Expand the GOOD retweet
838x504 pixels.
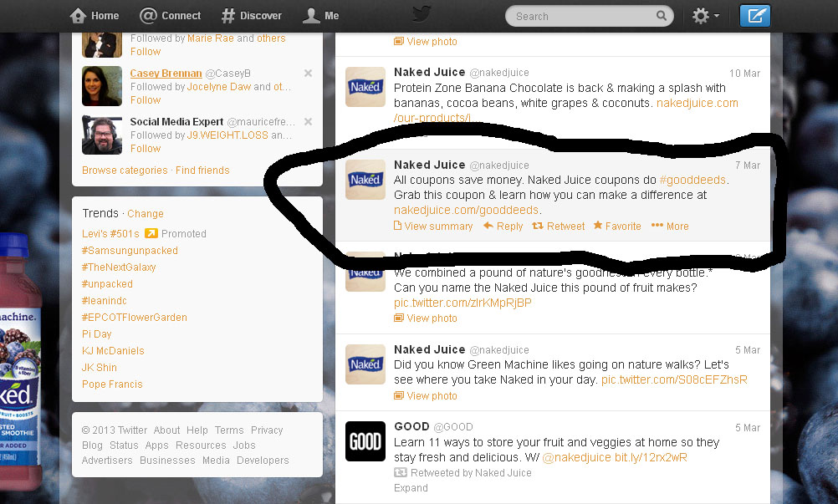point(411,488)
